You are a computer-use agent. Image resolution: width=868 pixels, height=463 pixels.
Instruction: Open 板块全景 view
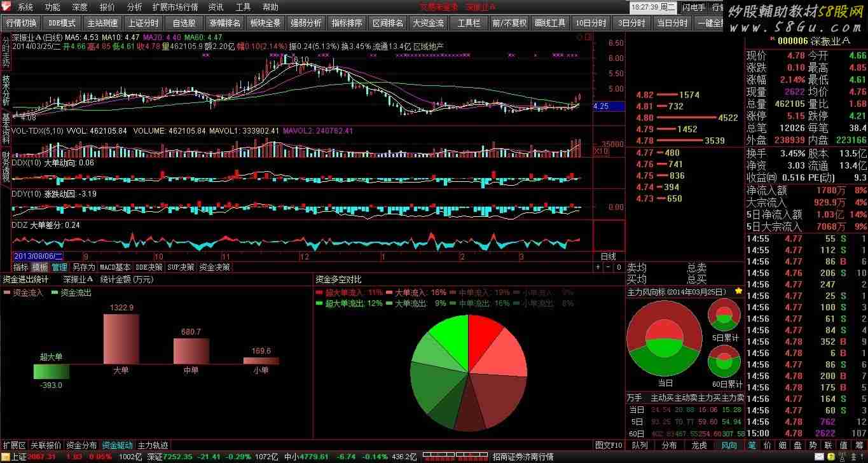click(266, 23)
